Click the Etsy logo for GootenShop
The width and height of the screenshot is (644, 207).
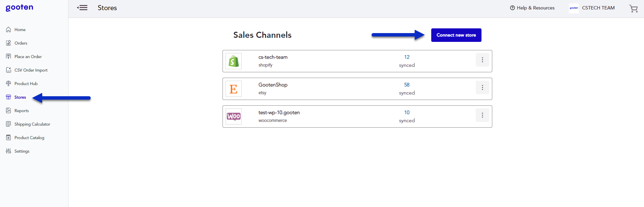pos(233,88)
